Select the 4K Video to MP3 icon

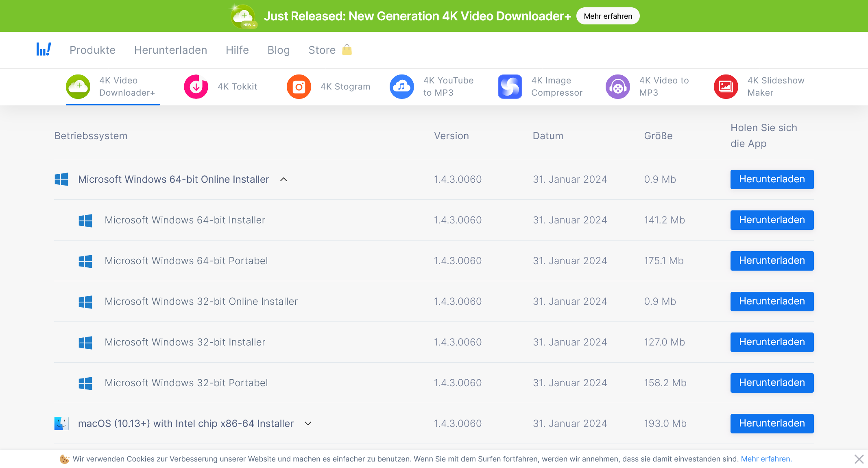click(x=617, y=87)
